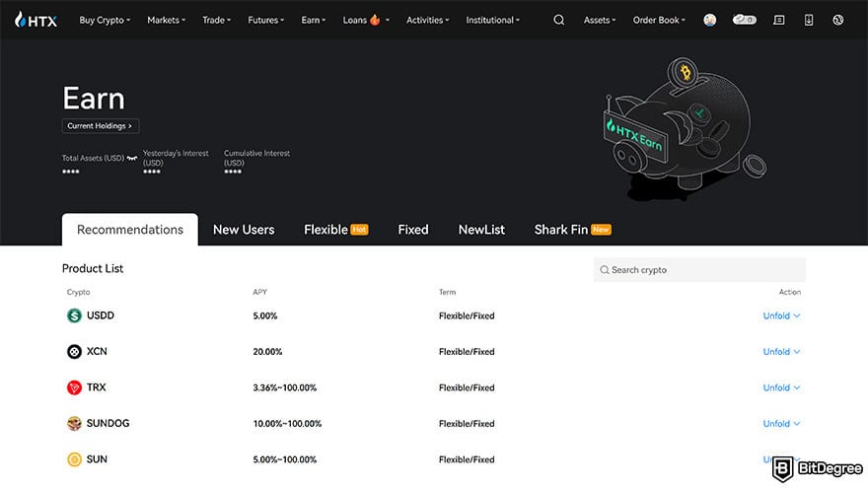
Task: Unfold the USDD product row
Action: (781, 315)
